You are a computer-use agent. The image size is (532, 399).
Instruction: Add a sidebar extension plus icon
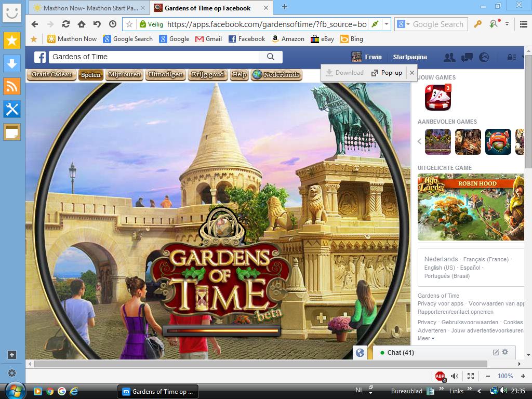pyautogui.click(x=12, y=355)
